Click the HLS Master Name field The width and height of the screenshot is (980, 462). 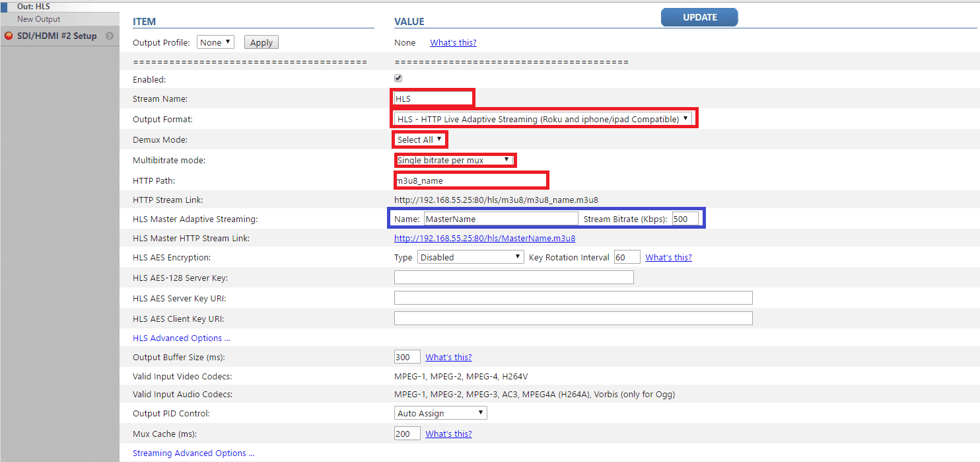(x=501, y=219)
